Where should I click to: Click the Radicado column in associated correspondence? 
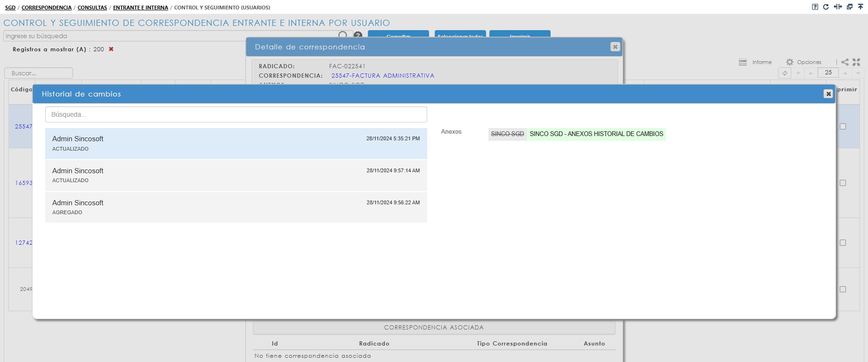tap(374, 344)
